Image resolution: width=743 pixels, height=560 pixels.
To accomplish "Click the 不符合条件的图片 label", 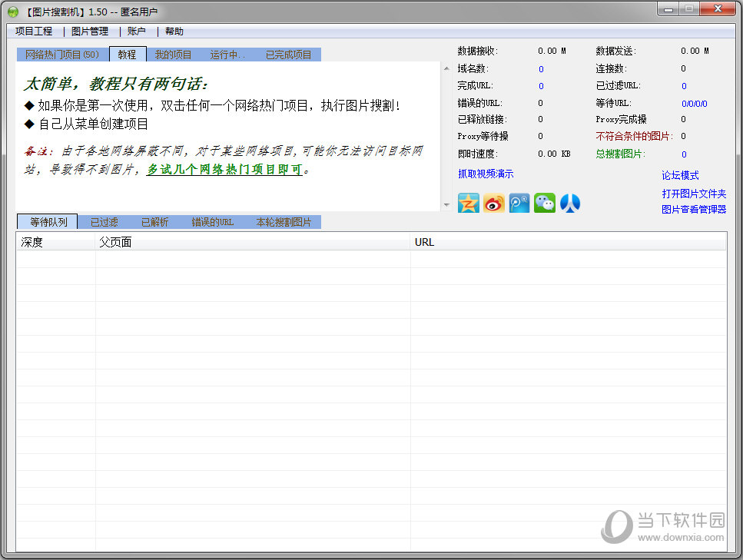I will pyautogui.click(x=634, y=137).
